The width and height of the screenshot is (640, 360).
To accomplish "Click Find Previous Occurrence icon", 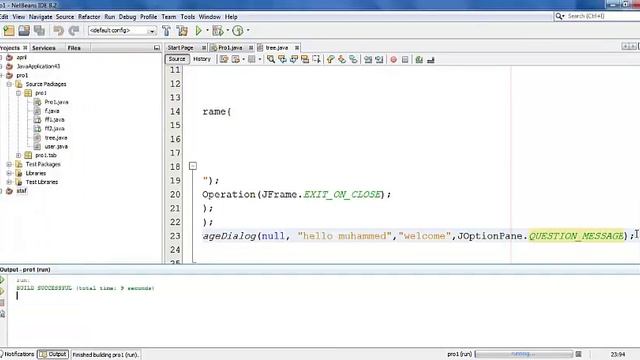I will (x=282, y=60).
